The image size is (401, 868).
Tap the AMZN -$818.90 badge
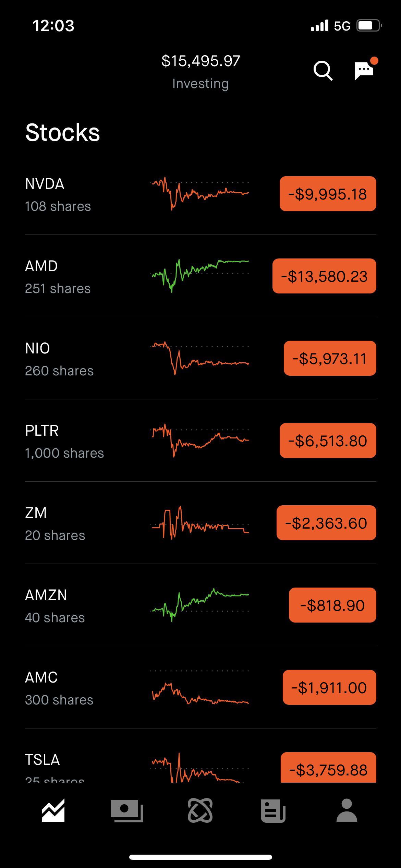[332, 605]
